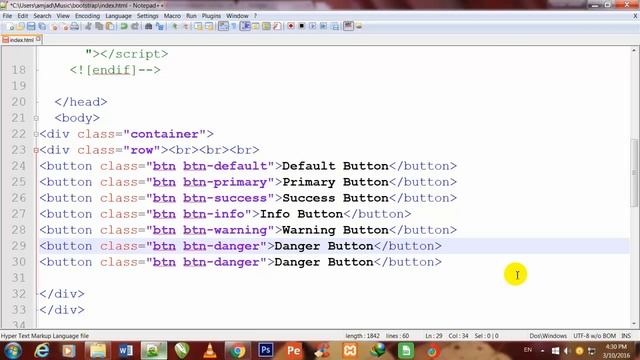Click line number 29 in margin
Screen dimensions: 640x360
[19, 246]
